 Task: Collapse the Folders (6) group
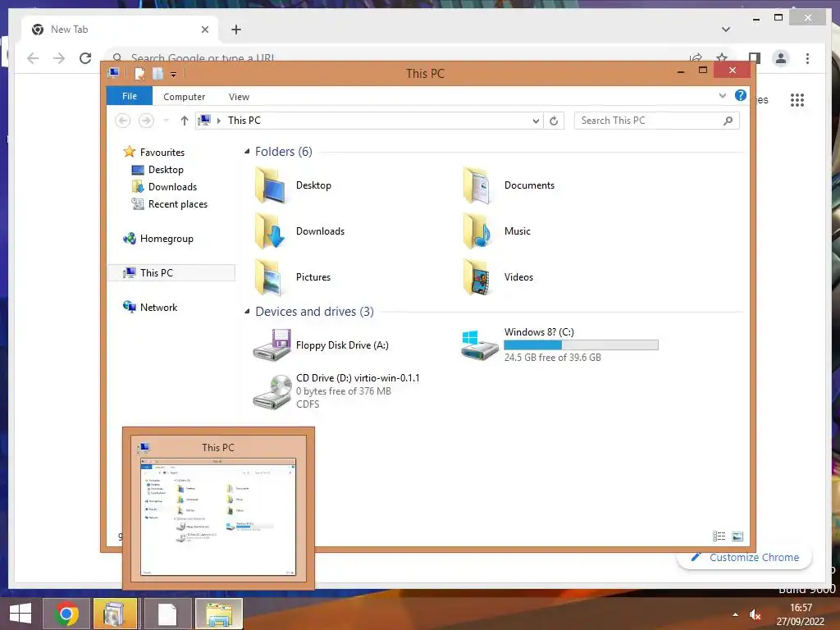click(x=247, y=152)
